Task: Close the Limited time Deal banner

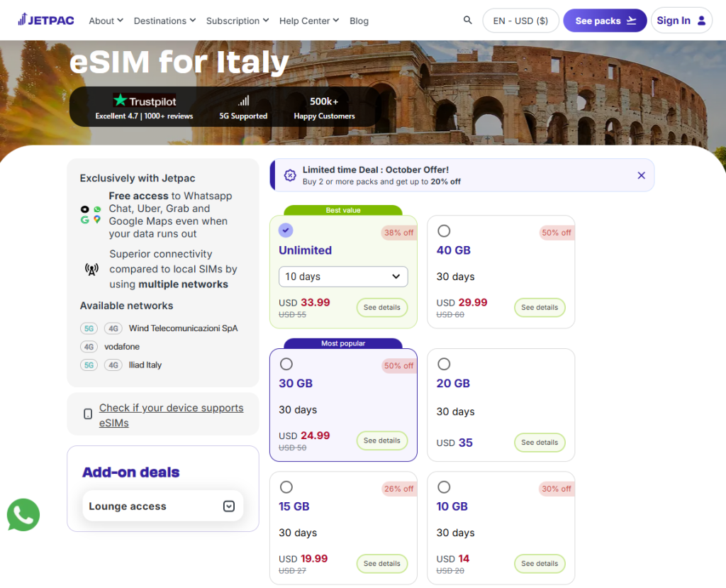Action: [641, 175]
